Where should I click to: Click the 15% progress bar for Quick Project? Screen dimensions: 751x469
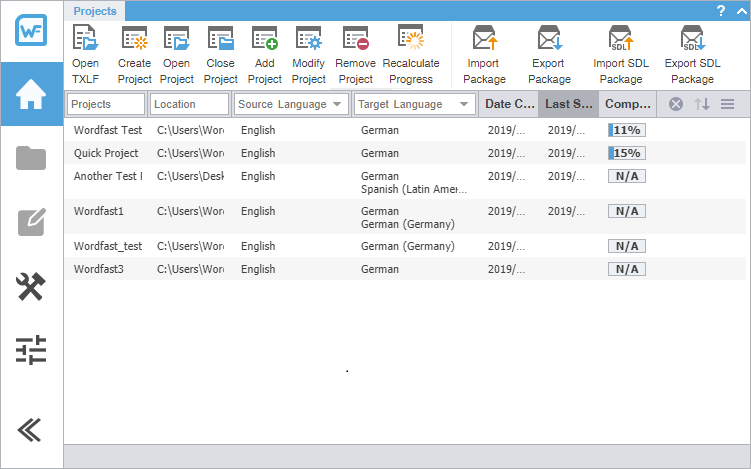[626, 153]
